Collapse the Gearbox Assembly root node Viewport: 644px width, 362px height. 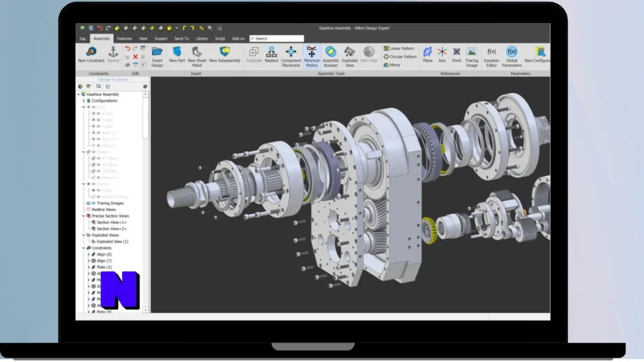(79, 94)
